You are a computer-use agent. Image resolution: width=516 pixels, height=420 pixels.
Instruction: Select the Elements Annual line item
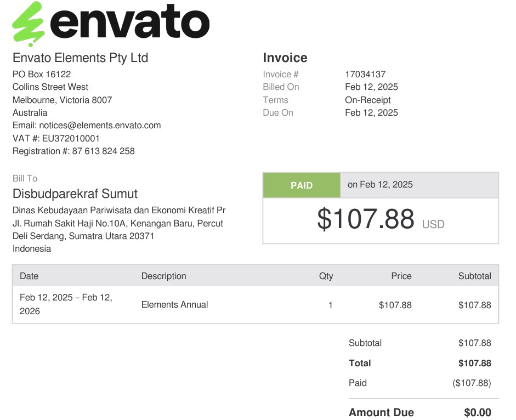coord(174,305)
